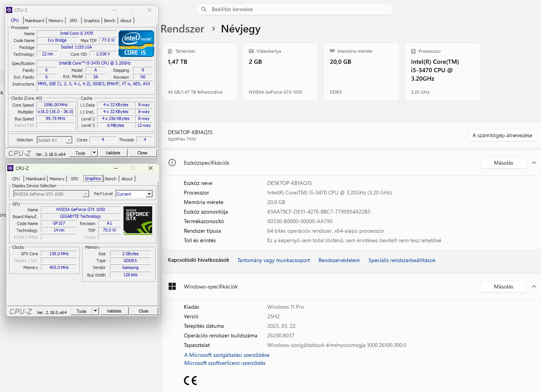This screenshot has width=541, height=392.
Task: Open Microsoft szoftverlicenc-szerződés link
Action: tap(225, 363)
